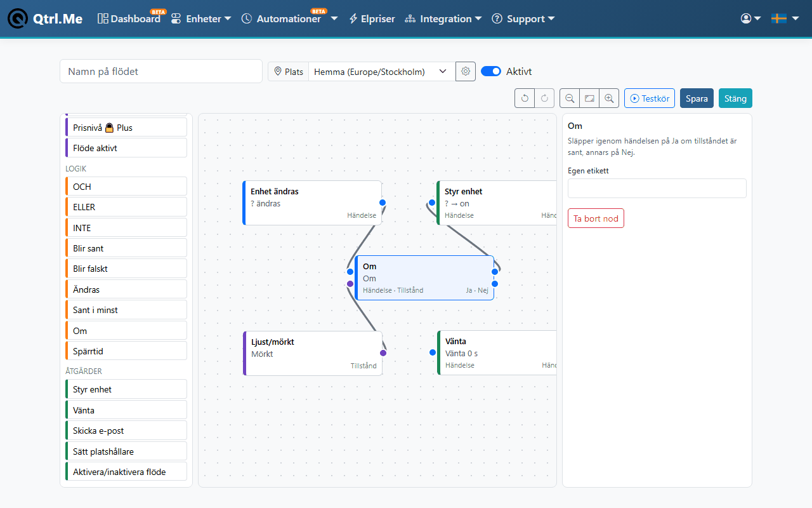Toggle the Aktivt switch
The width and height of the screenshot is (812, 508).
tap(491, 71)
